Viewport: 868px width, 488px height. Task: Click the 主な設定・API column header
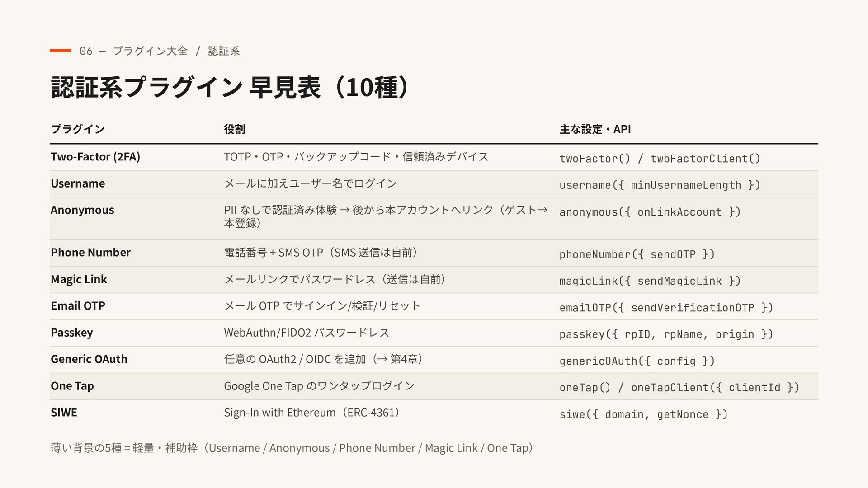(595, 129)
